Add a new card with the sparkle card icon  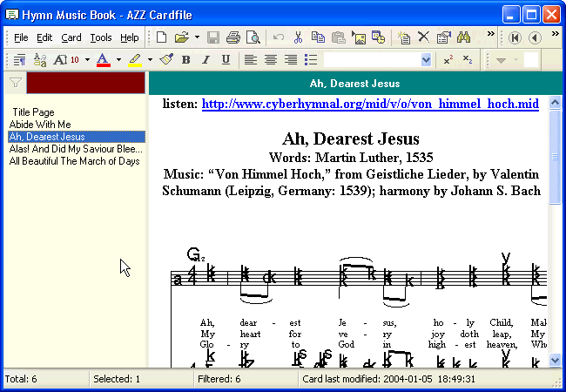pos(403,37)
